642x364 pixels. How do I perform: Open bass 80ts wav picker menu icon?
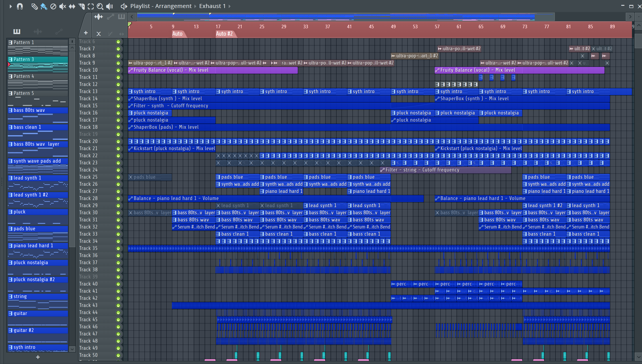(10, 110)
